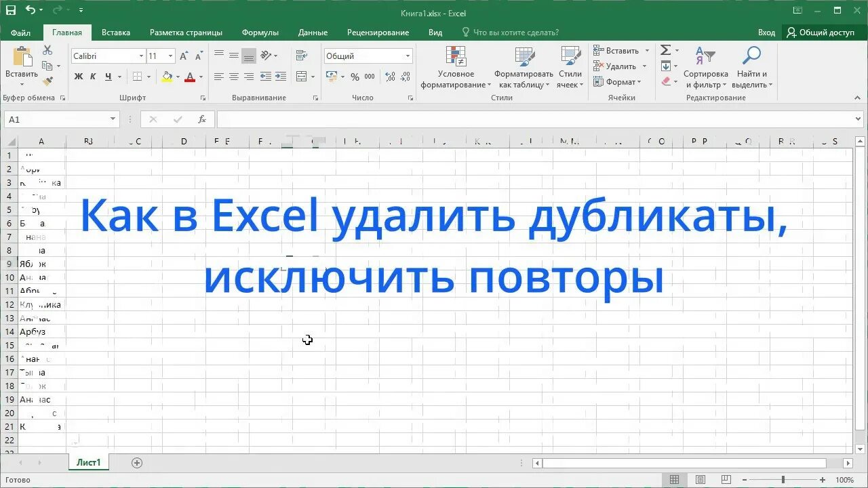
Task: Click the increase decimal icon
Action: [390, 77]
